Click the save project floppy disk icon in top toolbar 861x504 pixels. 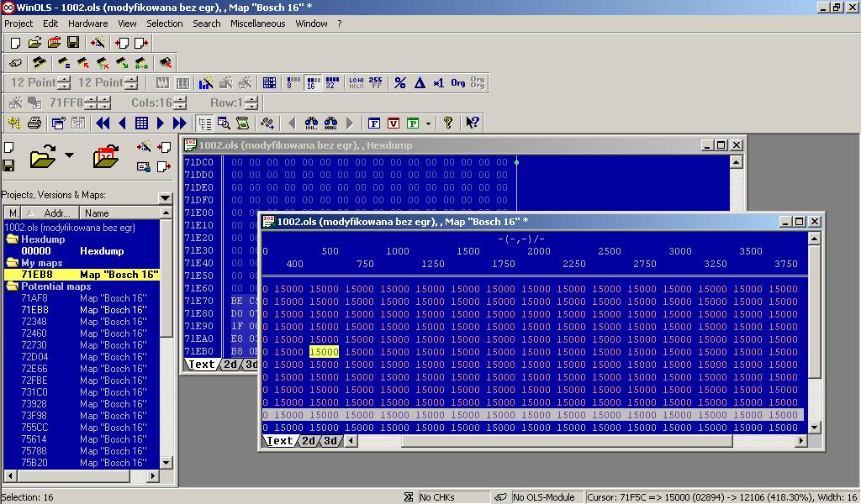click(73, 43)
